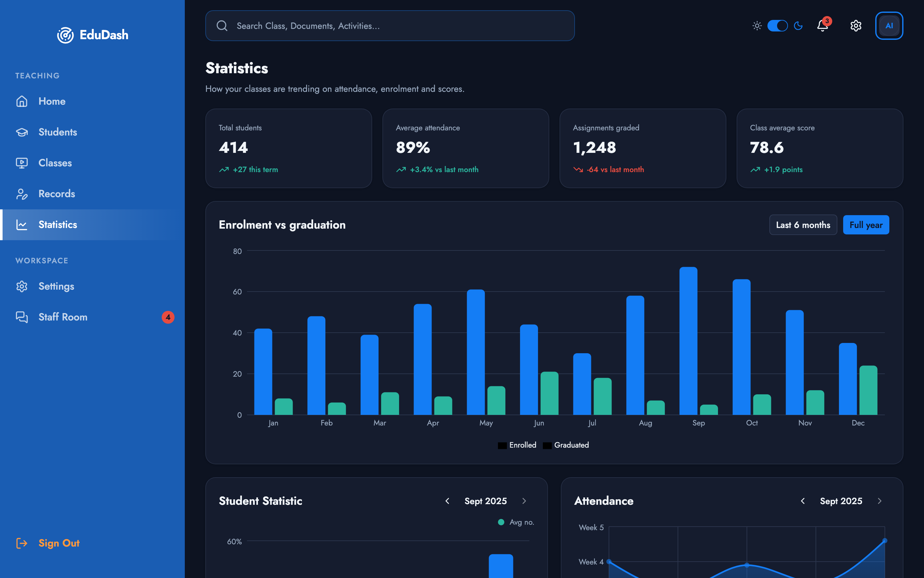Open workspace Settings in sidebar

tap(92, 286)
